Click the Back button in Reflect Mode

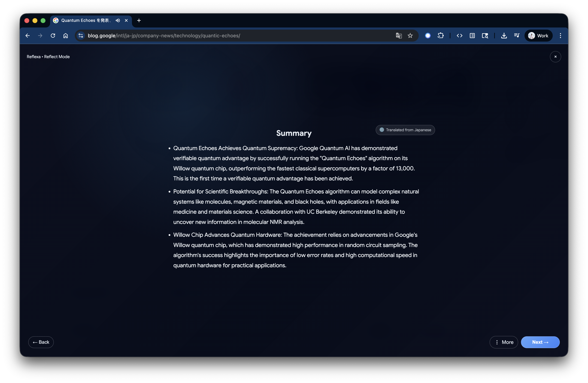[x=41, y=342]
